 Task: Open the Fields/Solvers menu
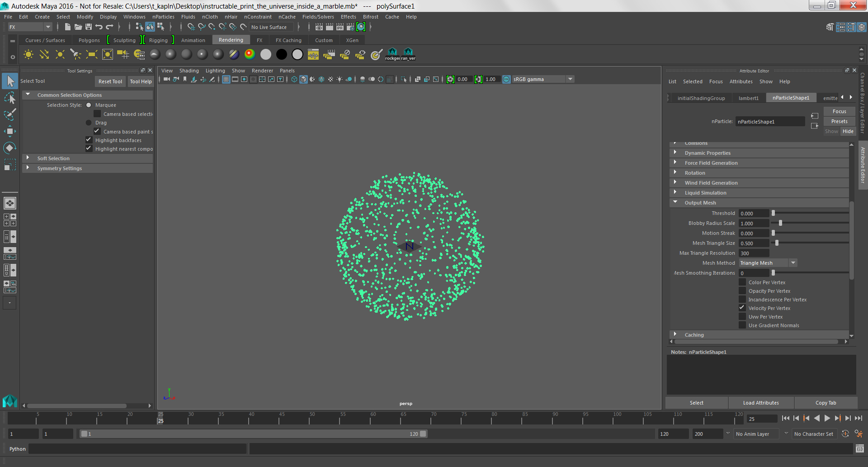click(x=318, y=17)
